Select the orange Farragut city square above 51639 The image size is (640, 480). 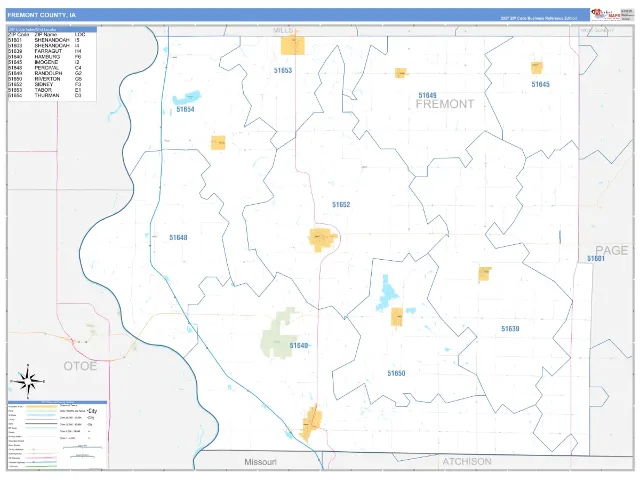(x=484, y=273)
